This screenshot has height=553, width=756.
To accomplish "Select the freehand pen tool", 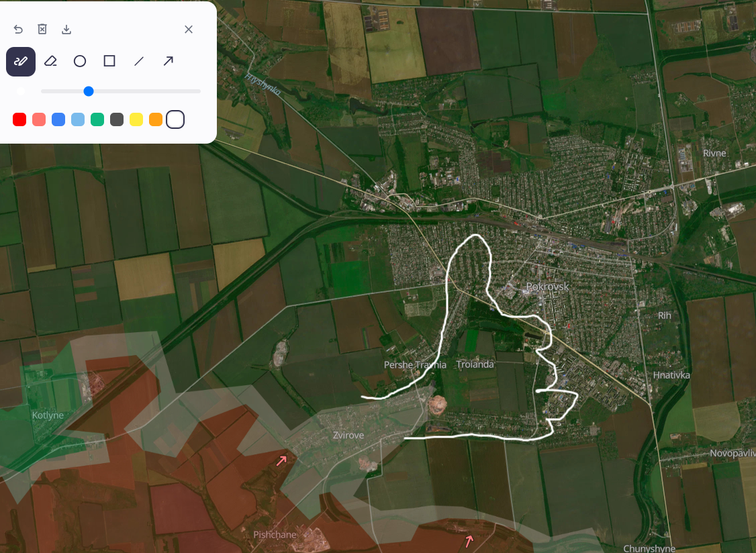I will click(x=21, y=61).
